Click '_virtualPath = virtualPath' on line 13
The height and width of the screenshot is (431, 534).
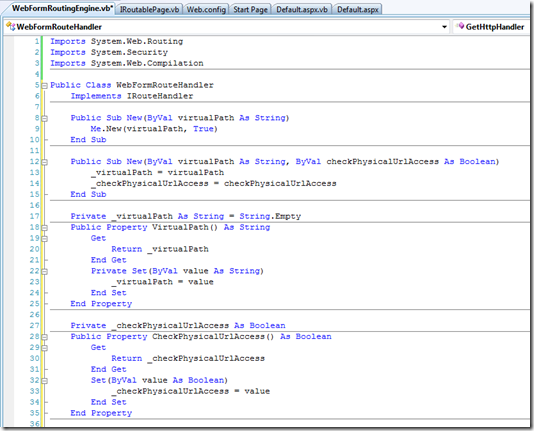tap(157, 172)
